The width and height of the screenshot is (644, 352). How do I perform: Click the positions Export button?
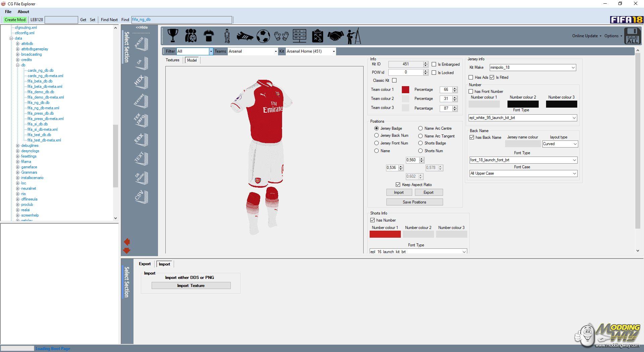click(429, 192)
